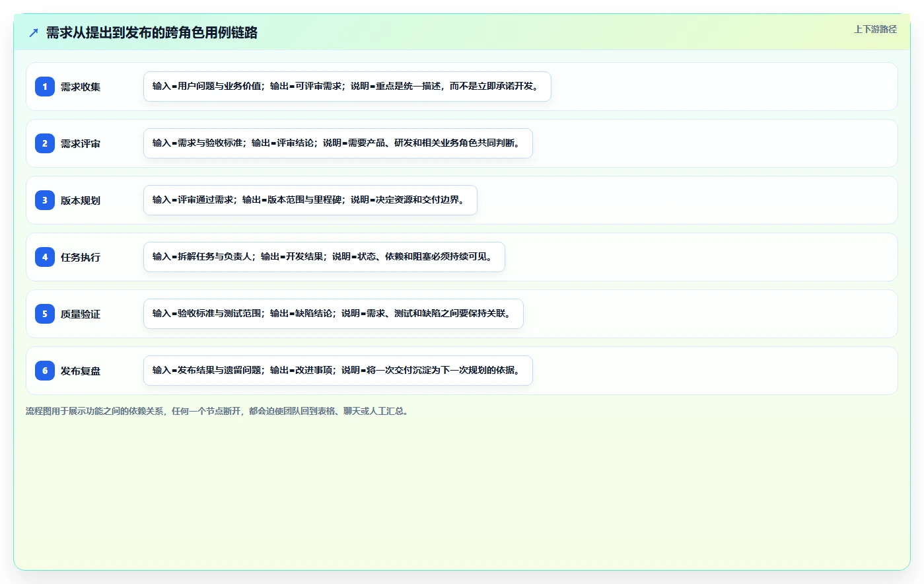The height and width of the screenshot is (584, 924).
Task: Click the description box starting 输入=验收标准与测试范围
Action: pos(334,314)
